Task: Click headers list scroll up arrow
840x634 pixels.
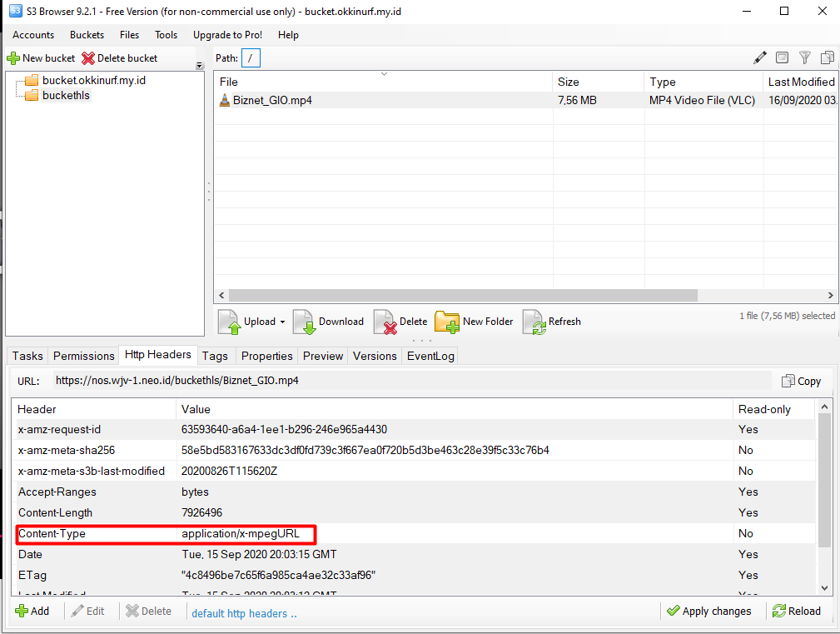Action: [x=824, y=407]
